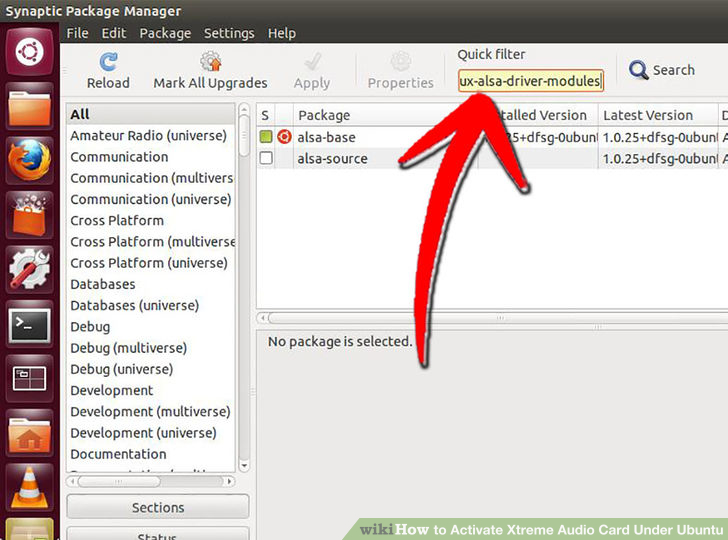Viewport: 728px width, 540px height.
Task: Open Ubuntu Software Center shopping bag
Action: pos(29,215)
